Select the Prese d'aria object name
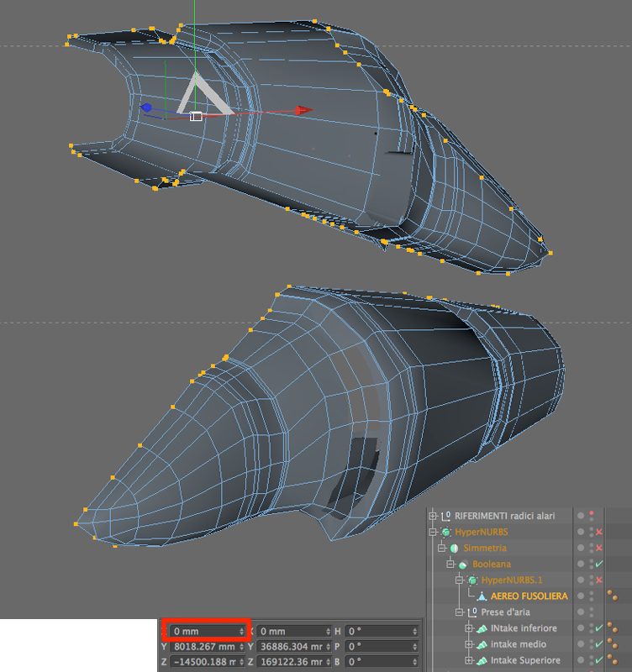 pyautogui.click(x=505, y=612)
